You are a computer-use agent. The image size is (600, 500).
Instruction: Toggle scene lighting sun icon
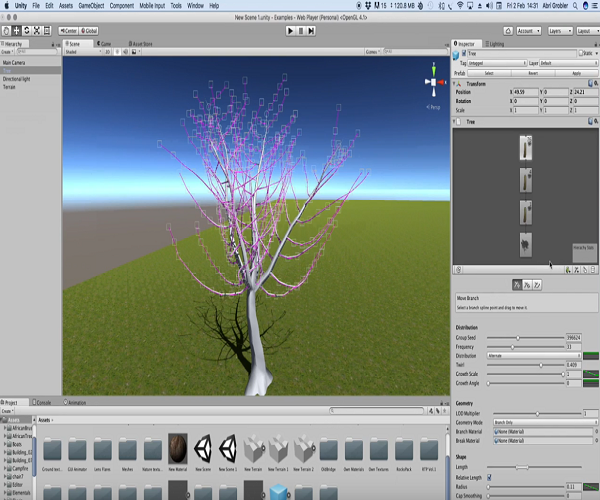[117, 52]
